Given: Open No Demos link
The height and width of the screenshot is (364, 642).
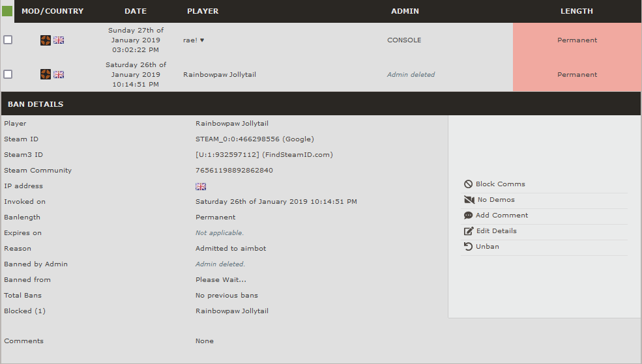Looking at the screenshot, I should 496,200.
